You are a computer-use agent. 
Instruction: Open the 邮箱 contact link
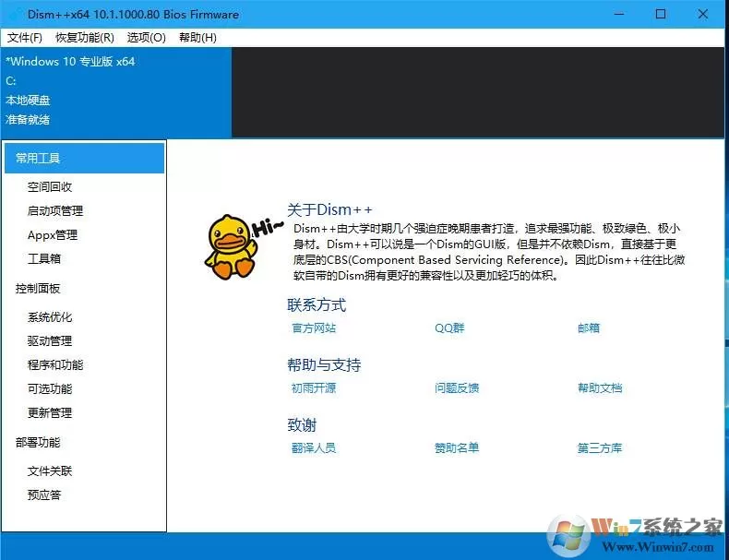click(589, 328)
